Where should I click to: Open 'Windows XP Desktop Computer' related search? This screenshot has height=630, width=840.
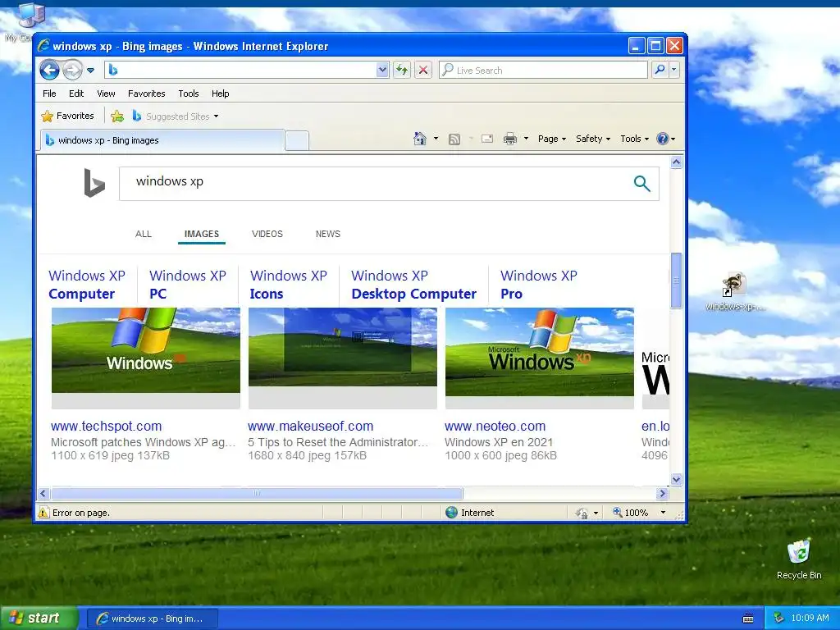click(x=413, y=285)
